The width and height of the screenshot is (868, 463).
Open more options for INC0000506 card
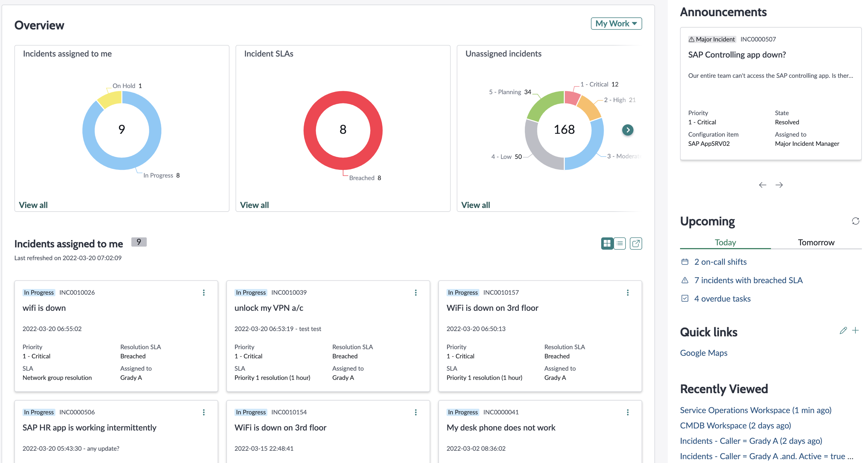click(204, 412)
